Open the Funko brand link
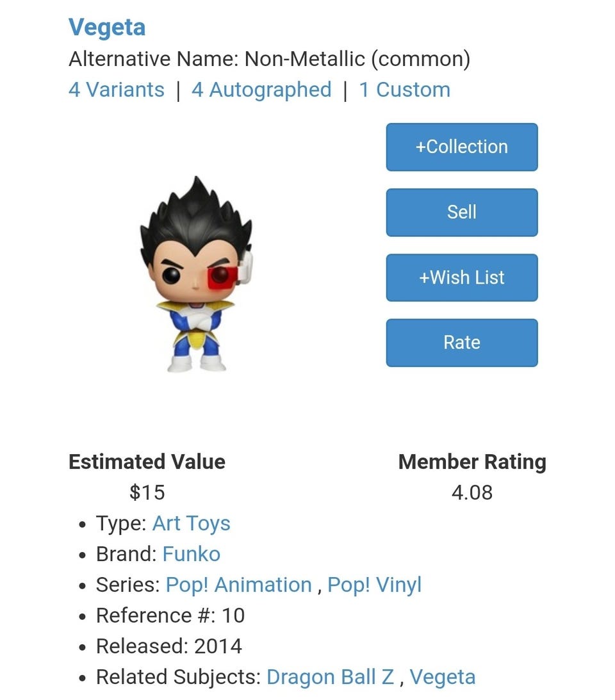 tap(191, 554)
